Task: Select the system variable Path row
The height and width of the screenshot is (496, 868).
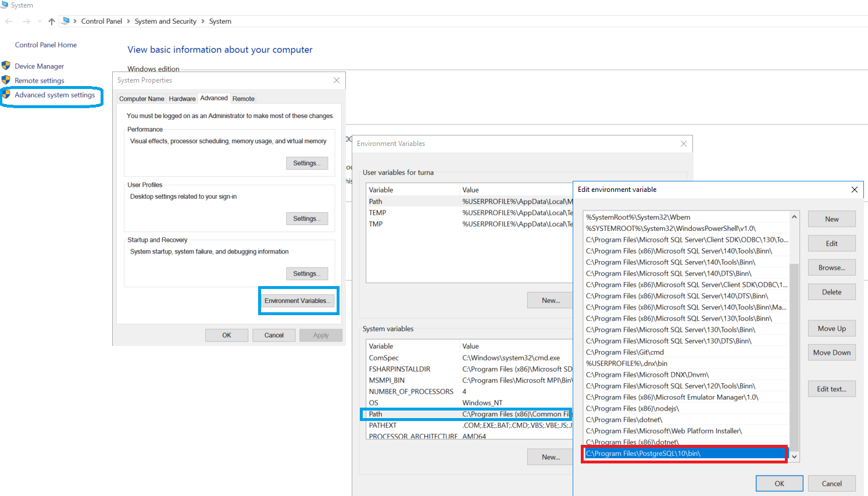Action: [470, 414]
